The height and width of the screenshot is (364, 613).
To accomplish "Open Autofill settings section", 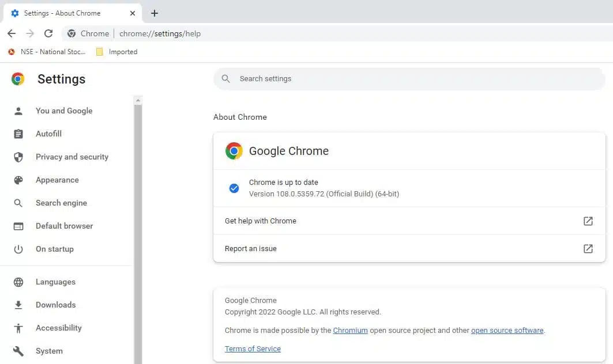I will (48, 134).
